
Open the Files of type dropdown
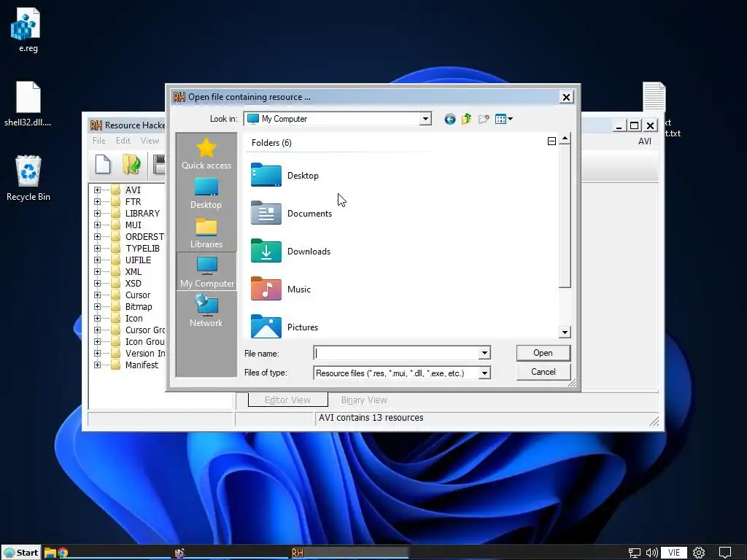484,373
